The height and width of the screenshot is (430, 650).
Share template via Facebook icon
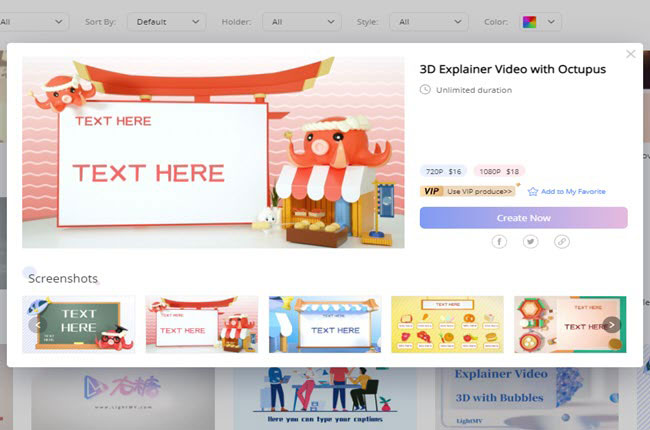[x=499, y=241]
